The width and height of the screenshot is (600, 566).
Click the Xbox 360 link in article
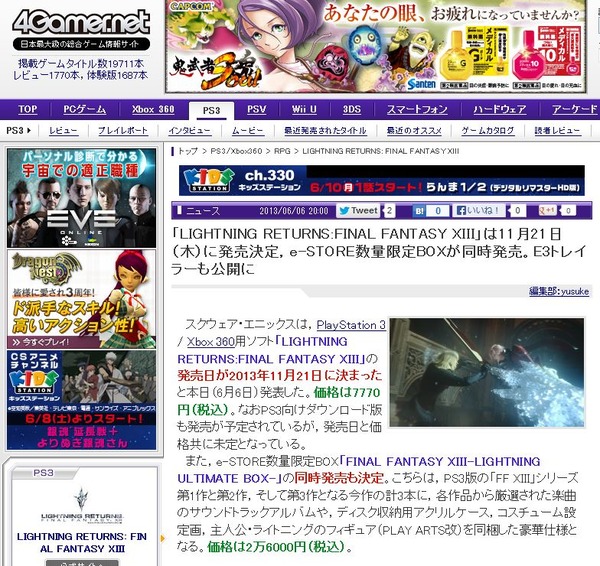point(210,341)
